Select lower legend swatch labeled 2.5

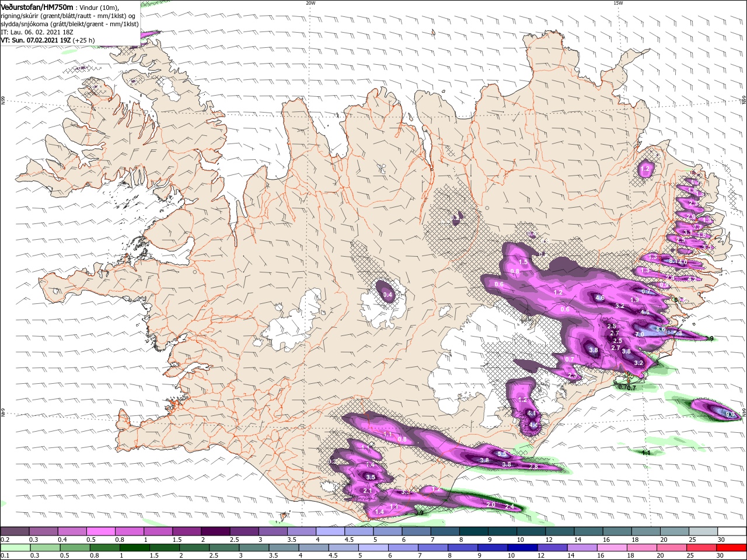click(x=224, y=548)
